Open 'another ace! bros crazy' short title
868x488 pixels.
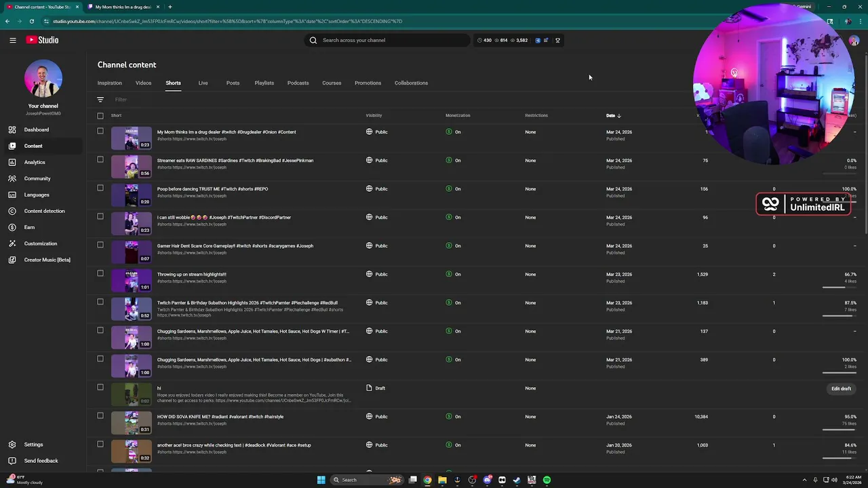tap(234, 445)
